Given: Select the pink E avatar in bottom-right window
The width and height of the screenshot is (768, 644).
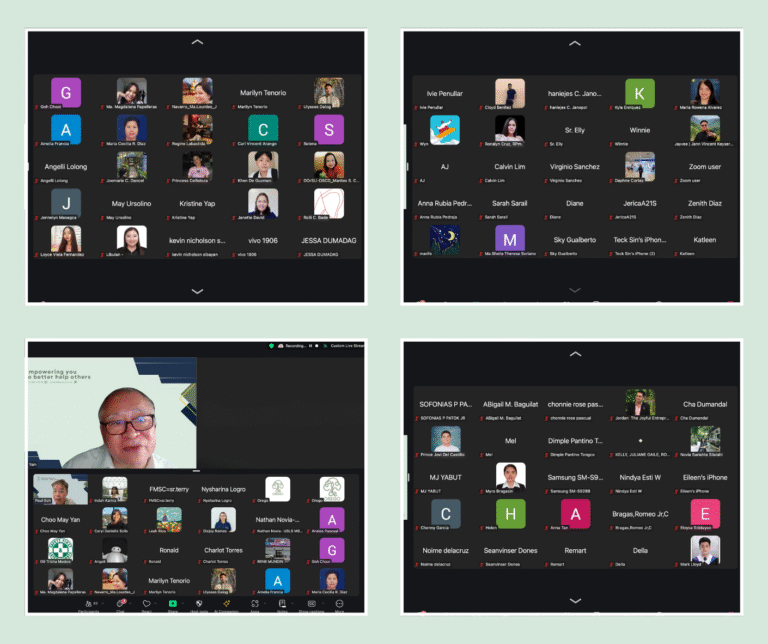Looking at the screenshot, I should tap(705, 514).
